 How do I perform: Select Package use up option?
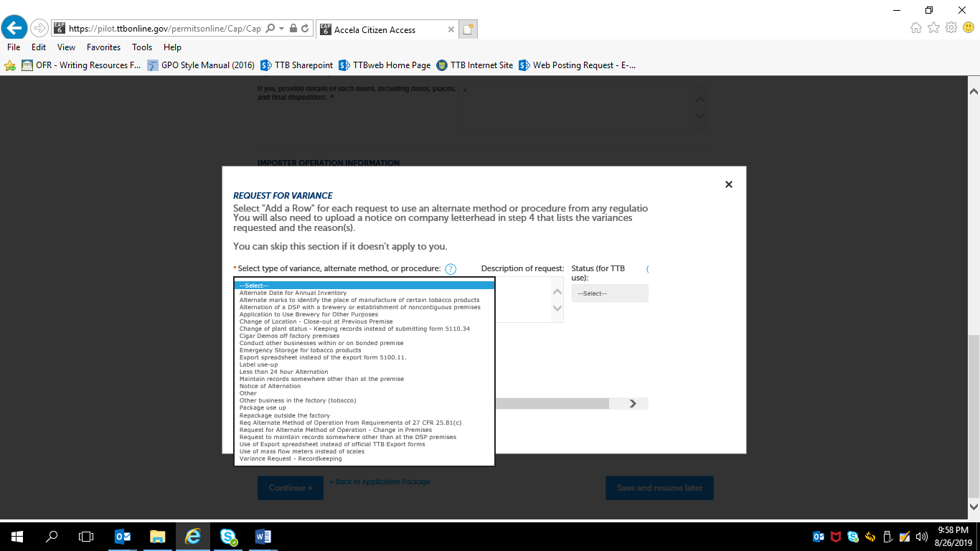point(364,408)
